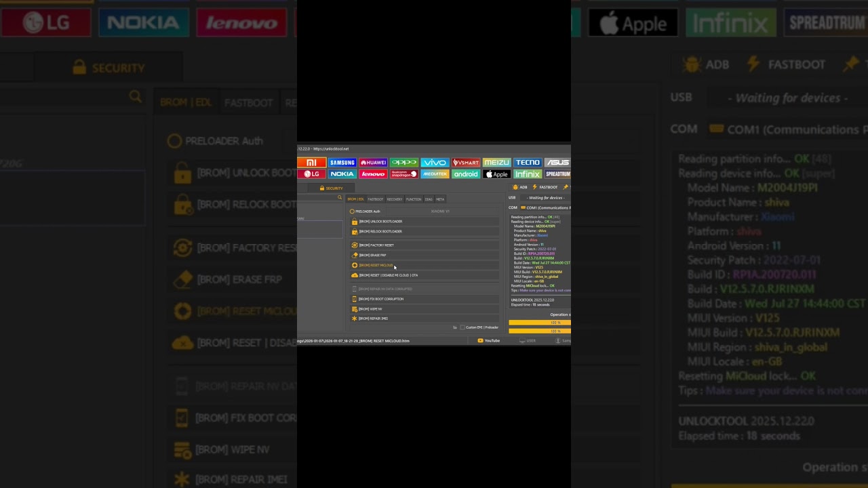Switch to the BROM | EDL tab, small window
This screenshot has height=488, width=868.
pyautogui.click(x=356, y=199)
